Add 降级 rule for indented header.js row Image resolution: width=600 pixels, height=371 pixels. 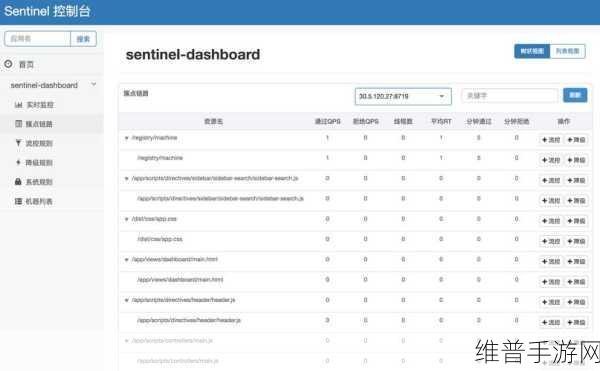click(576, 322)
